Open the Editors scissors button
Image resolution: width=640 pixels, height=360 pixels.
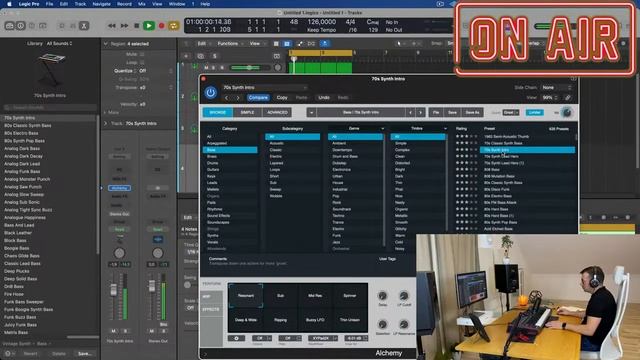(x=84, y=26)
